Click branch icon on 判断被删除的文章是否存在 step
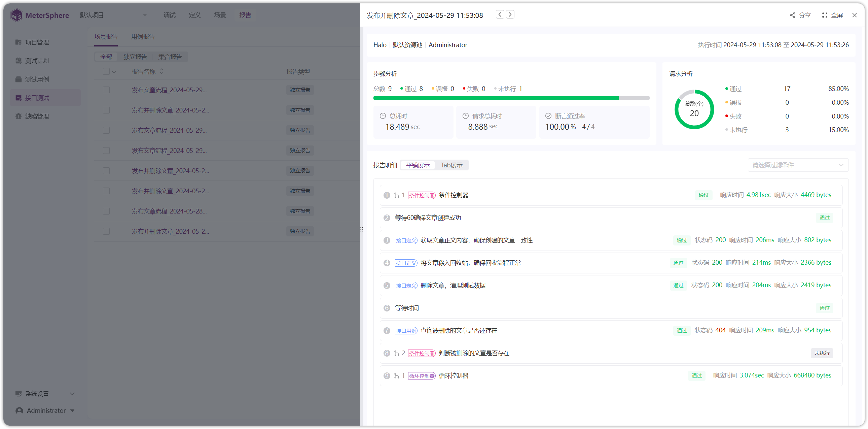868x429 pixels. point(397,353)
